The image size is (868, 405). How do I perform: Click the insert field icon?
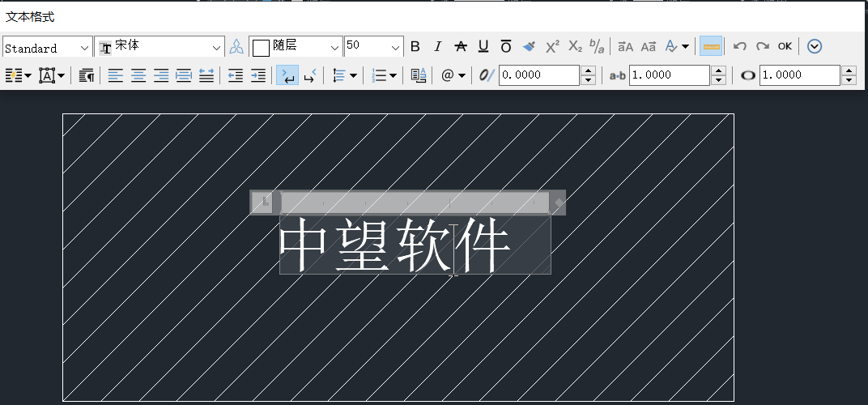click(419, 75)
